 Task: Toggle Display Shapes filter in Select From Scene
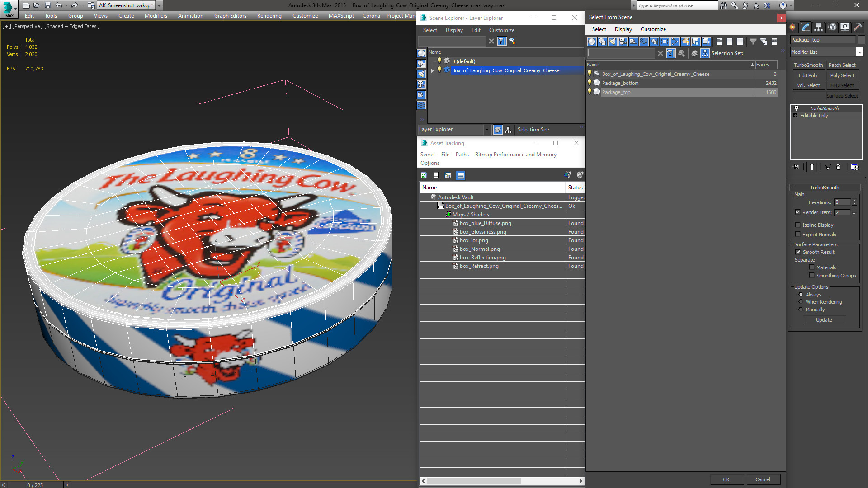click(602, 42)
